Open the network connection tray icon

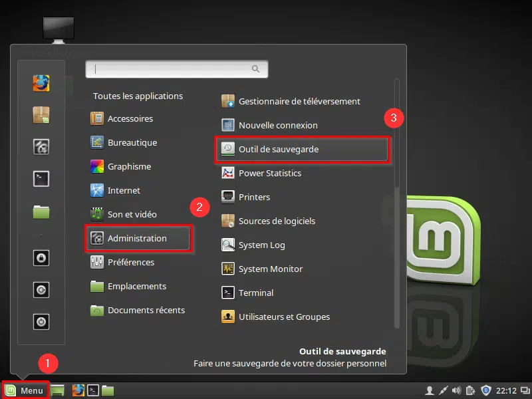(x=443, y=390)
